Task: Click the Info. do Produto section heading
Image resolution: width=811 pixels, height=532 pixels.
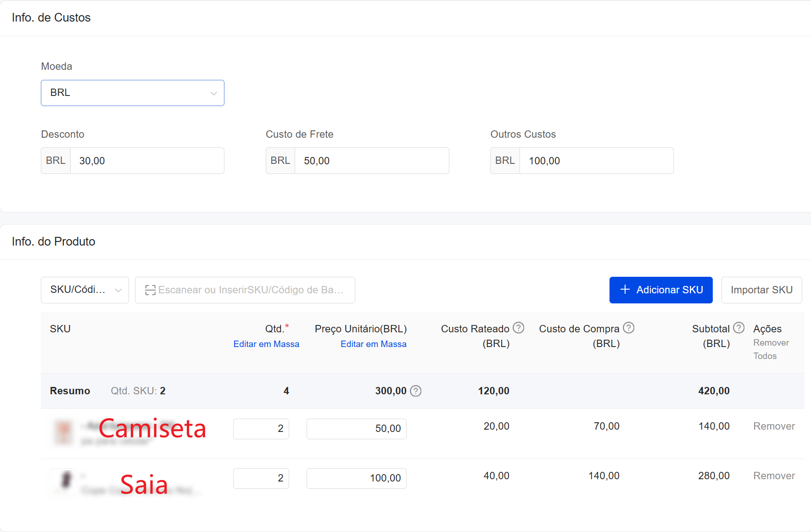Action: click(x=54, y=242)
